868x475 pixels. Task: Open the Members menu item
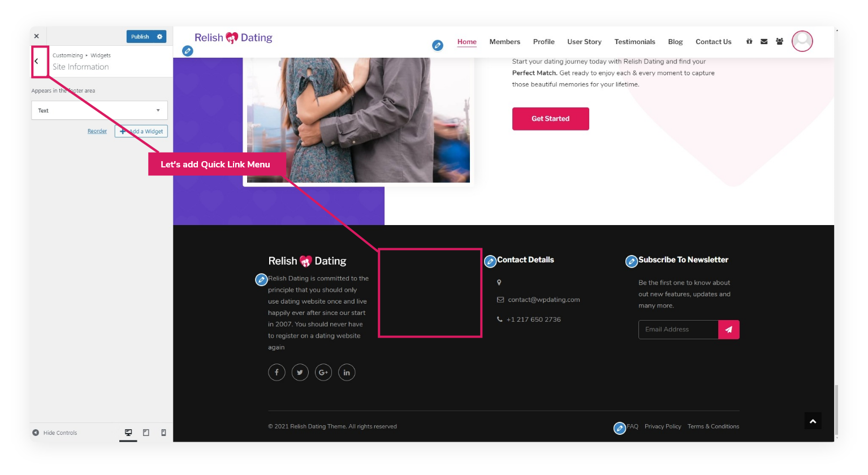[x=504, y=42]
